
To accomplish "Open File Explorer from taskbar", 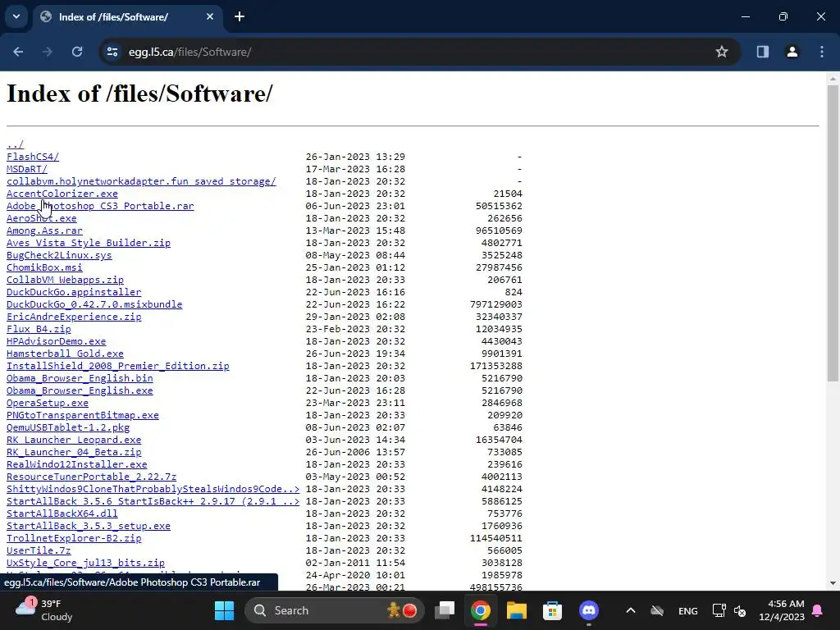I will (x=517, y=610).
